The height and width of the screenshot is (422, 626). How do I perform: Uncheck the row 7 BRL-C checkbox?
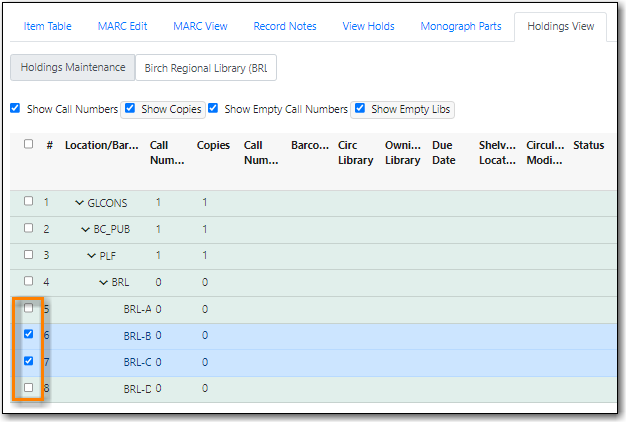coord(29,360)
